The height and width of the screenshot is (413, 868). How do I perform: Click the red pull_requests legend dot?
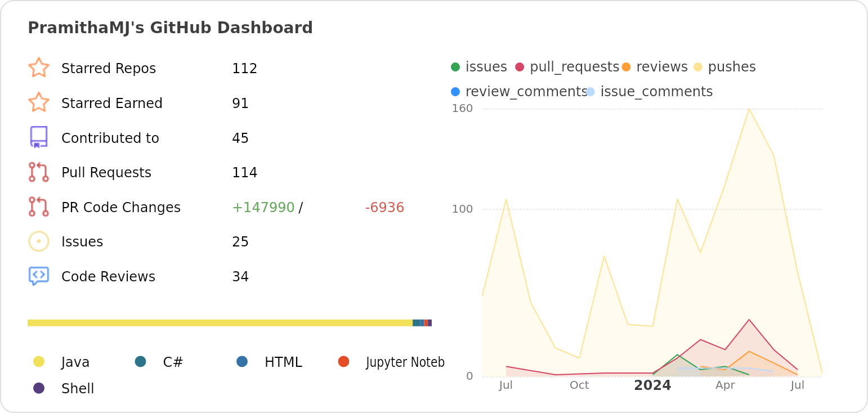coord(520,67)
